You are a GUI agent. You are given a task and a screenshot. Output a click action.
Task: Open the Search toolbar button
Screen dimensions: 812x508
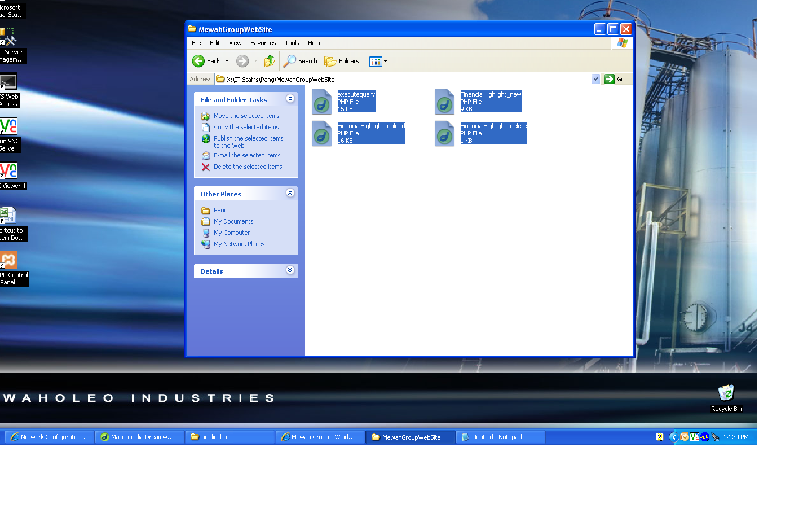click(301, 61)
